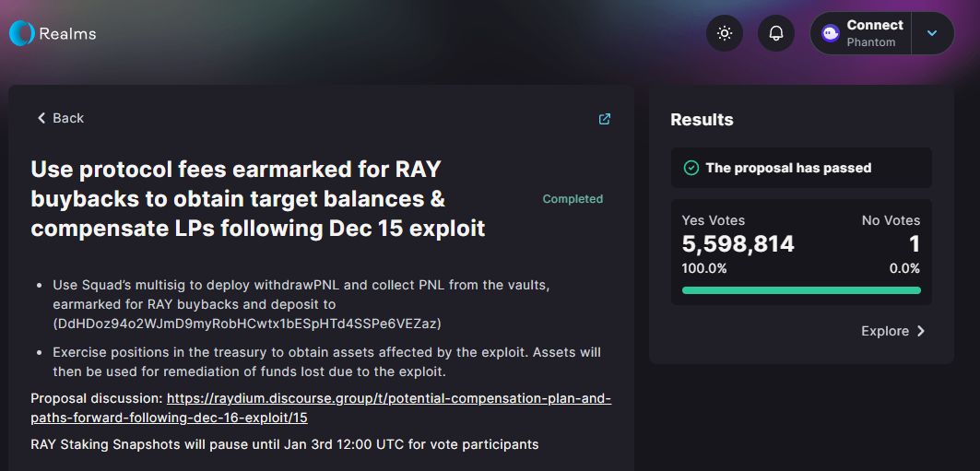The width and height of the screenshot is (980, 471).
Task: Click the 'Use Squad's multisig' bullet text
Action: [x=301, y=304]
